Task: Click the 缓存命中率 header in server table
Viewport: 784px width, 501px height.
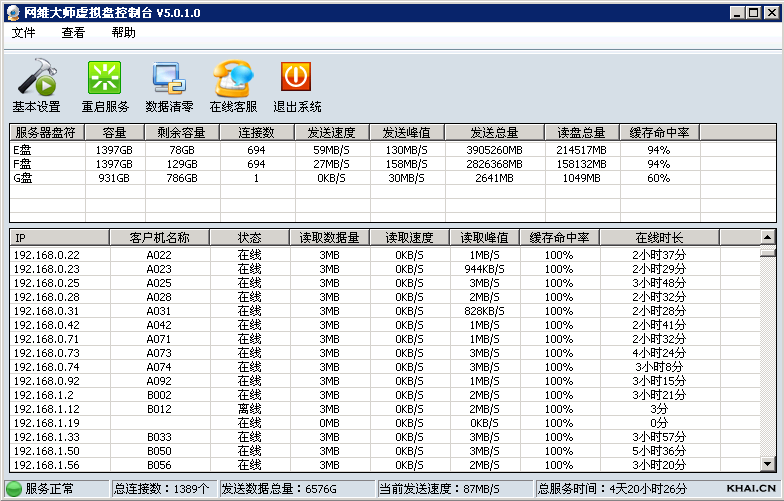Action: point(658,132)
